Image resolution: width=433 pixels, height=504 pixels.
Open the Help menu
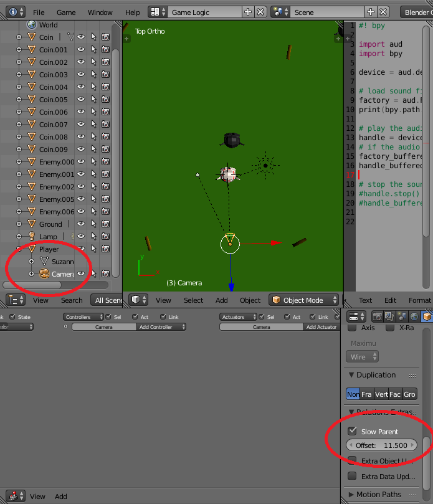(x=133, y=12)
